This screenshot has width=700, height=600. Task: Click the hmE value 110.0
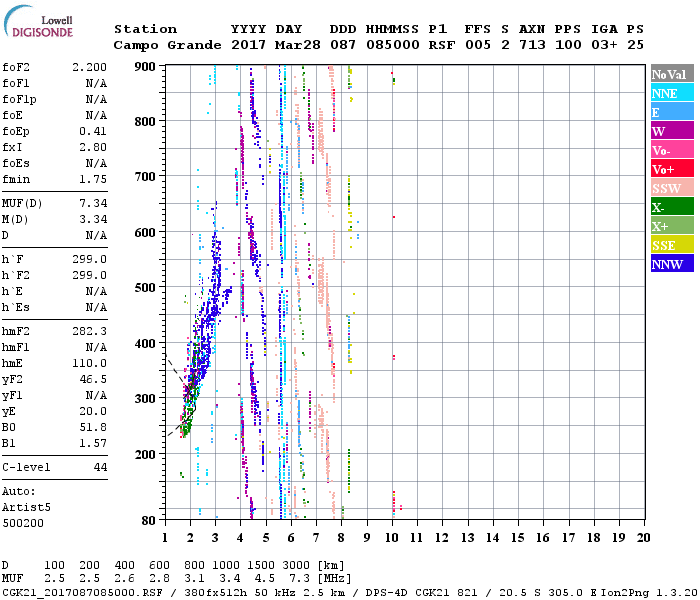point(89,363)
